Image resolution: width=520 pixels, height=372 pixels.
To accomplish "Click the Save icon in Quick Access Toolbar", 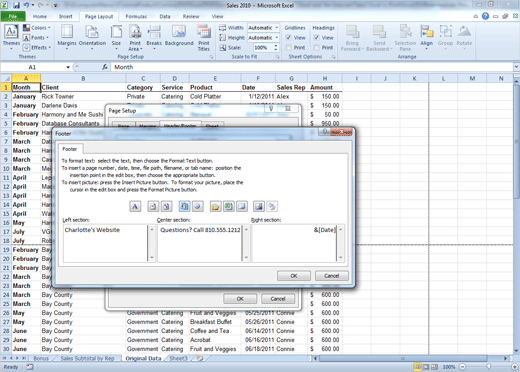I will [16, 5].
